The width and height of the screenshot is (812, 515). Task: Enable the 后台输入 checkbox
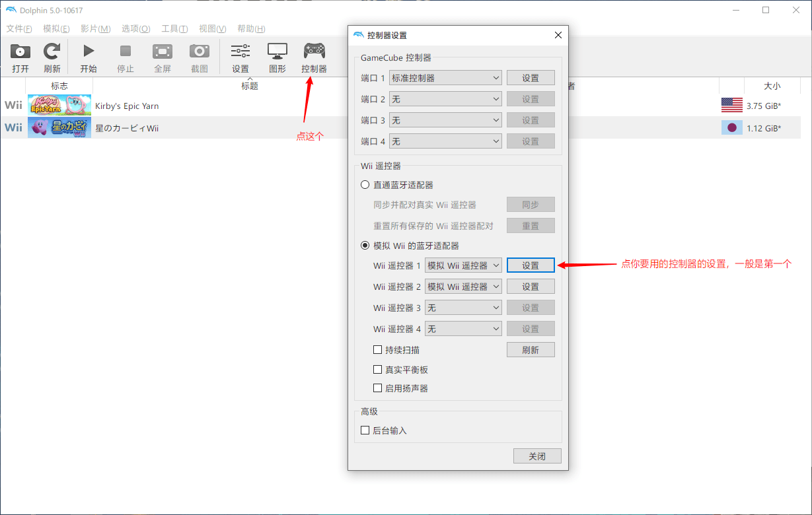click(x=365, y=430)
